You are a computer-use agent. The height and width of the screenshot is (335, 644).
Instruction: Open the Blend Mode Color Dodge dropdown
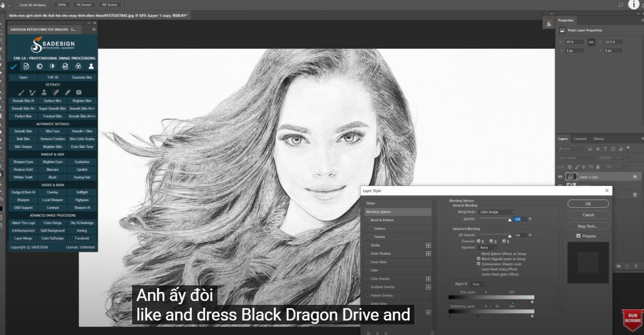pyautogui.click(x=496, y=212)
